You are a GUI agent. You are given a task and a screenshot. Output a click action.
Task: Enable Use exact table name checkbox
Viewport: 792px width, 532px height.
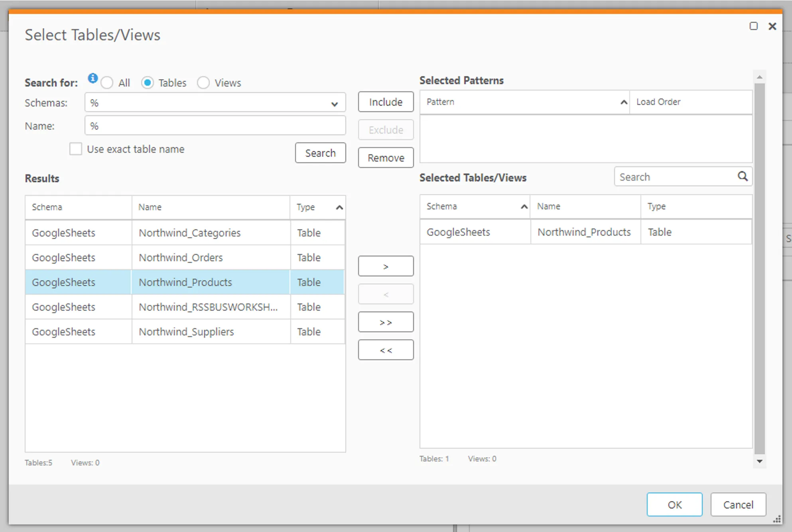[x=76, y=149]
